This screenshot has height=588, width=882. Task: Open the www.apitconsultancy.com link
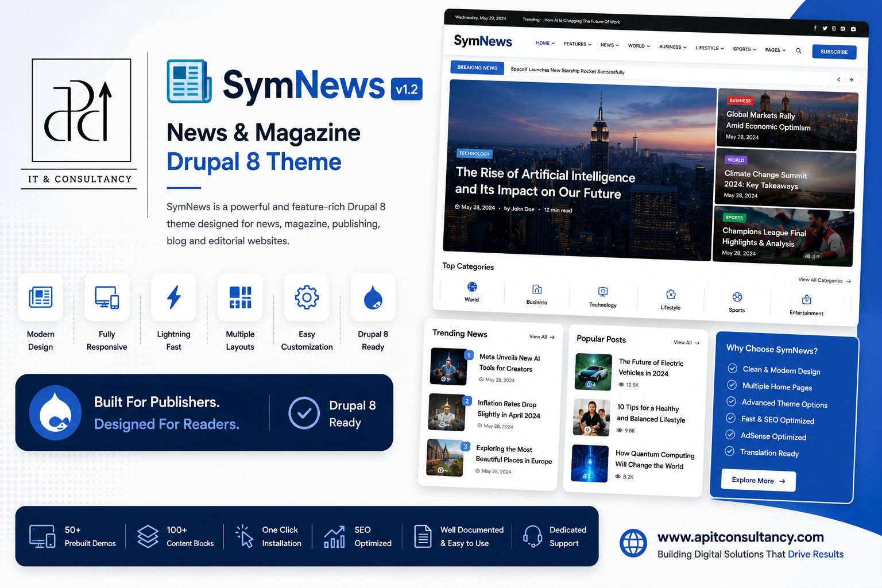[x=740, y=537]
